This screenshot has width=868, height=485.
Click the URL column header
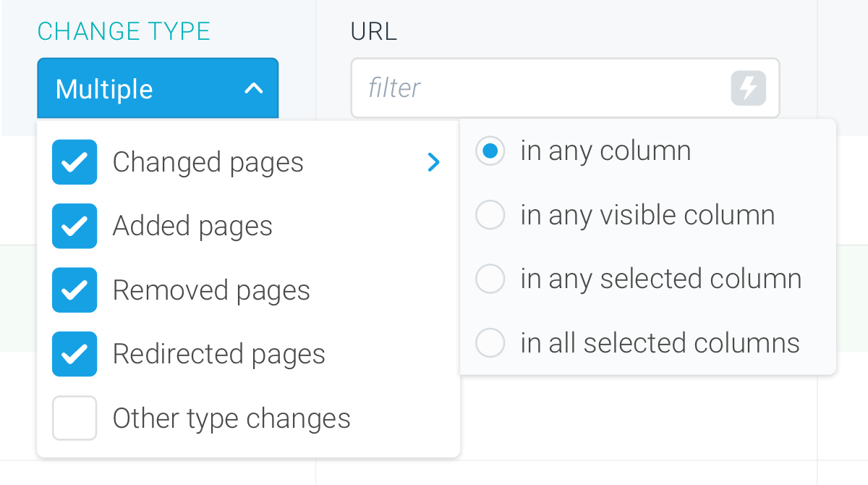point(374,31)
